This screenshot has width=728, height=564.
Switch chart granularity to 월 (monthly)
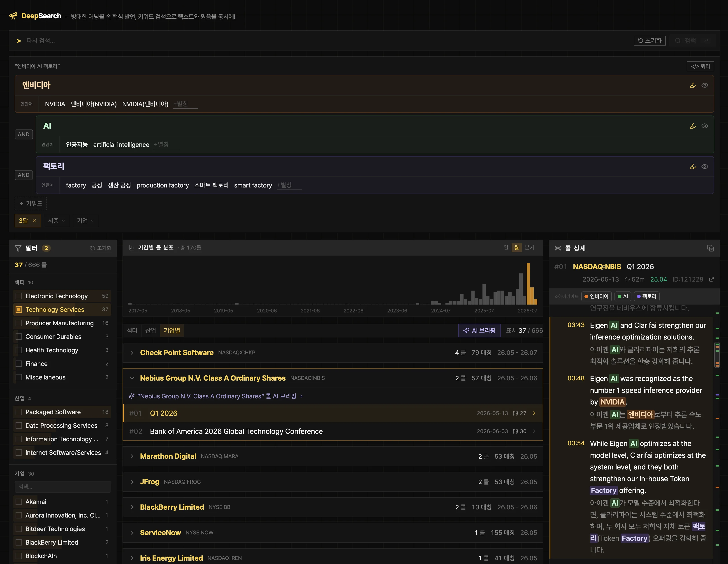(516, 248)
